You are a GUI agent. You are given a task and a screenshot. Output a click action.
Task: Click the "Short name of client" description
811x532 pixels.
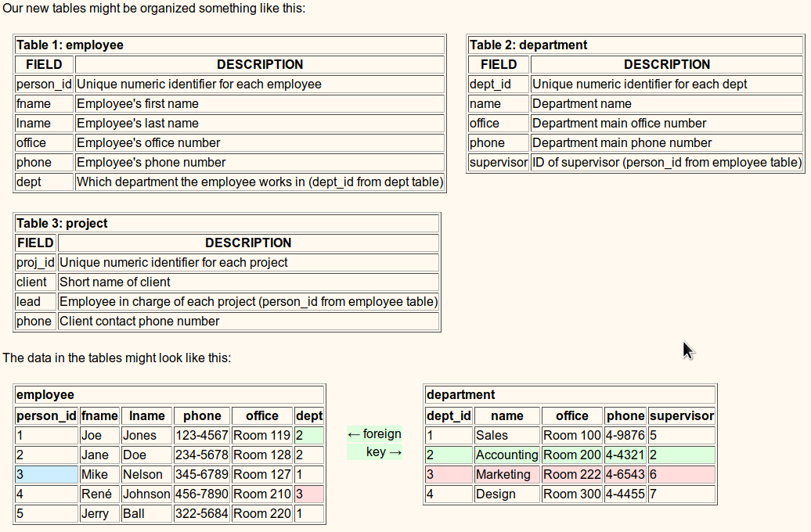tap(115, 282)
